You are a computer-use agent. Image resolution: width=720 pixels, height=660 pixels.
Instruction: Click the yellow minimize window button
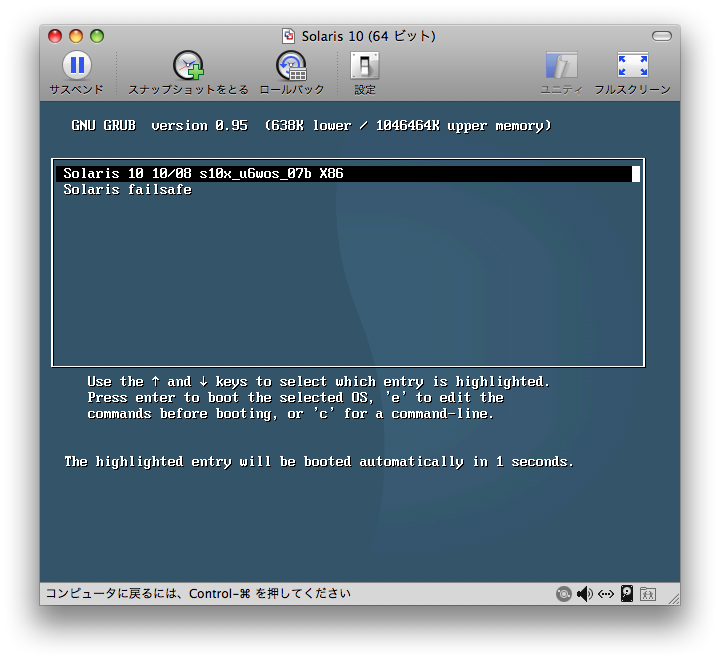click(77, 36)
